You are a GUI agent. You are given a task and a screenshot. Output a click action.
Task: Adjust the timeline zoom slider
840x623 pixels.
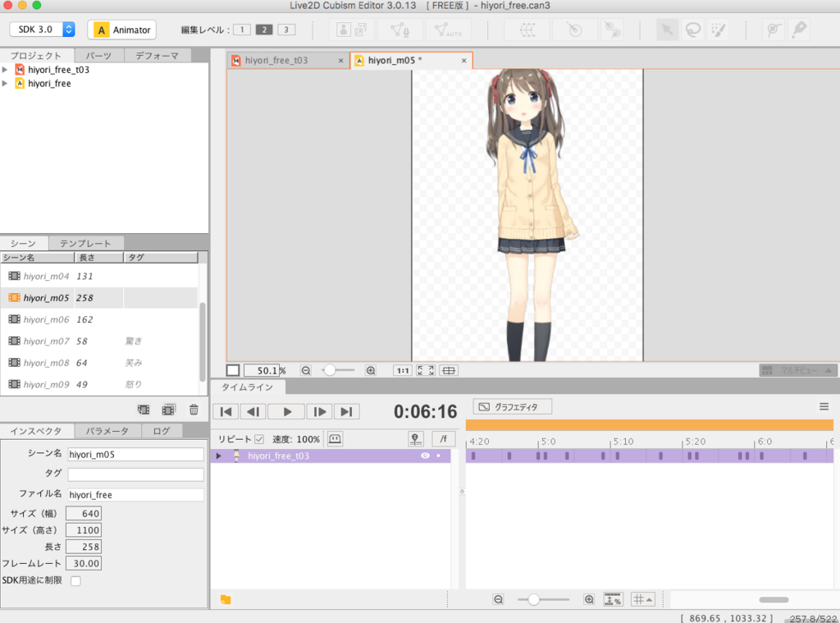click(543, 599)
